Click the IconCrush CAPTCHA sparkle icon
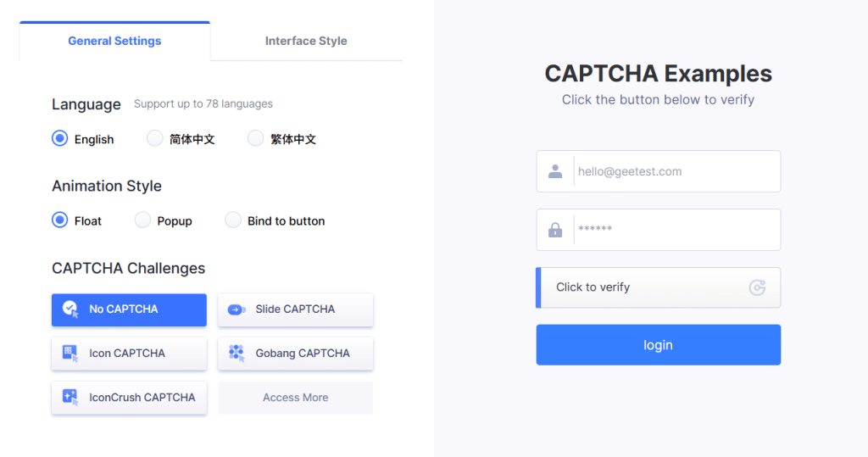The width and height of the screenshot is (868, 457). (x=70, y=397)
